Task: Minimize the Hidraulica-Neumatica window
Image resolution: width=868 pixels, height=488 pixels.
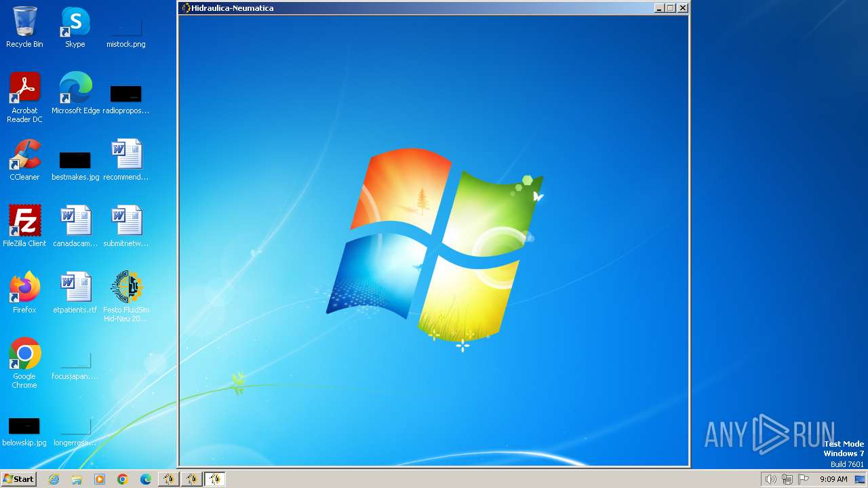Action: tap(659, 8)
